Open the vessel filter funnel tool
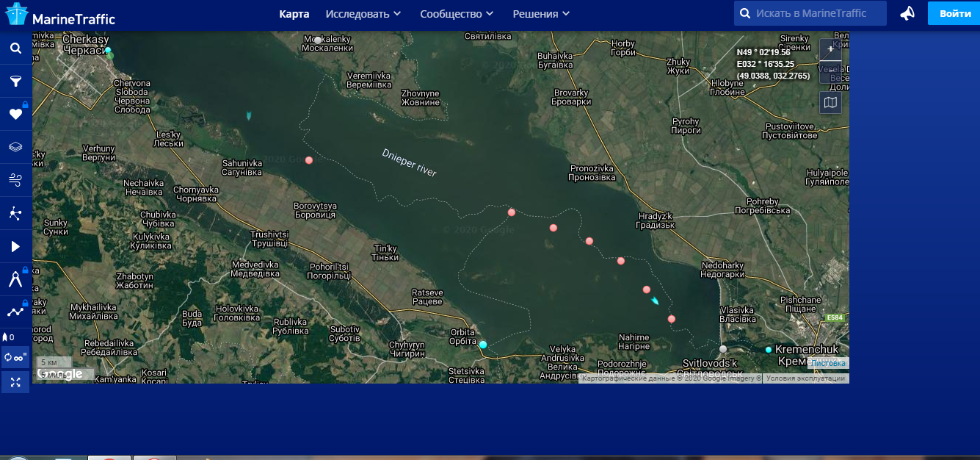The width and height of the screenshot is (980, 460). [15, 81]
